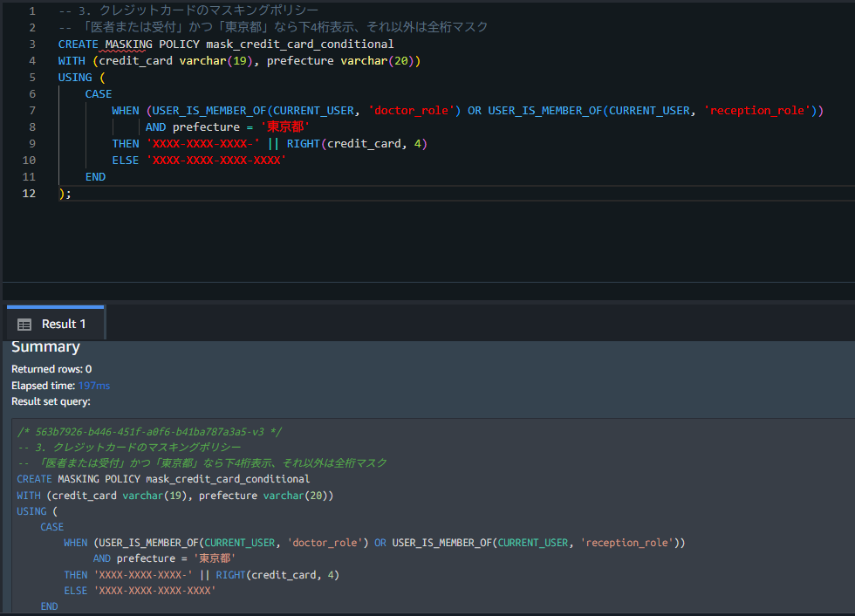
Task: Click the CASE keyword in the editor
Action: point(98,93)
